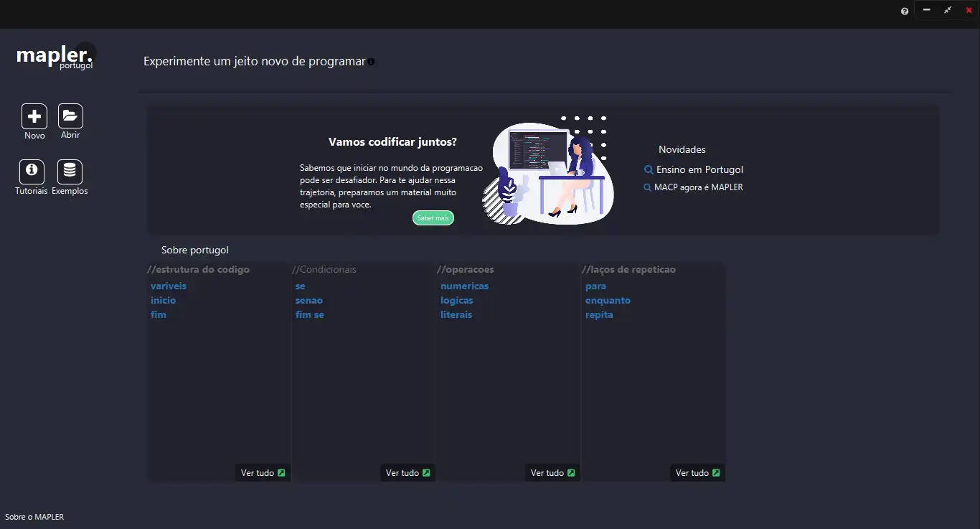
Task: Click the Sobre portugol heading
Action: click(195, 251)
